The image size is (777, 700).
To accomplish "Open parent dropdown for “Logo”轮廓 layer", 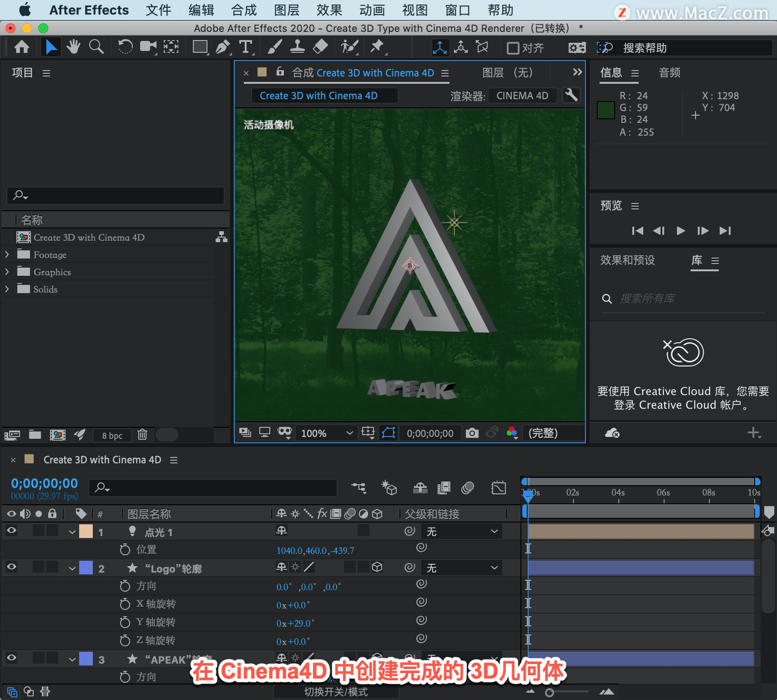I will [x=462, y=568].
